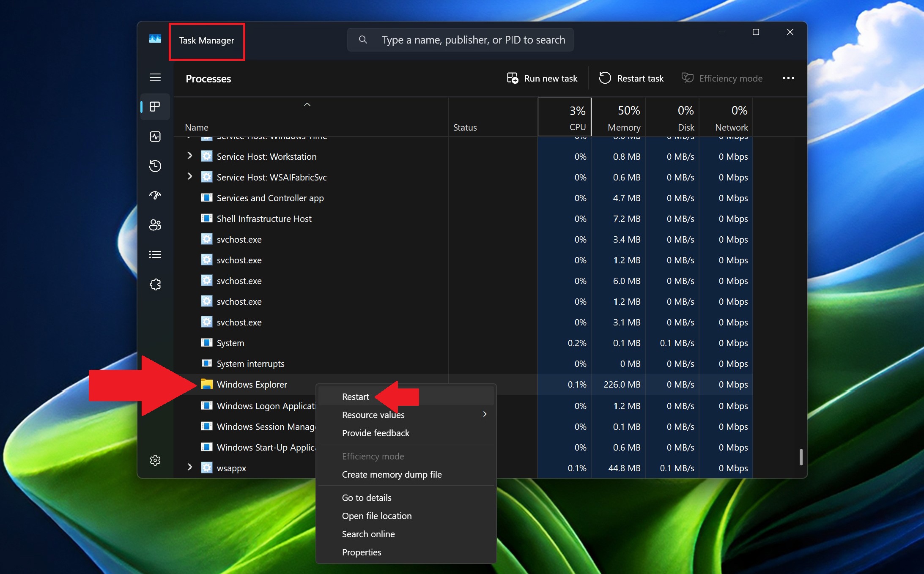Click the Task Manager app logo icon
This screenshot has height=574, width=924.
(x=155, y=39)
